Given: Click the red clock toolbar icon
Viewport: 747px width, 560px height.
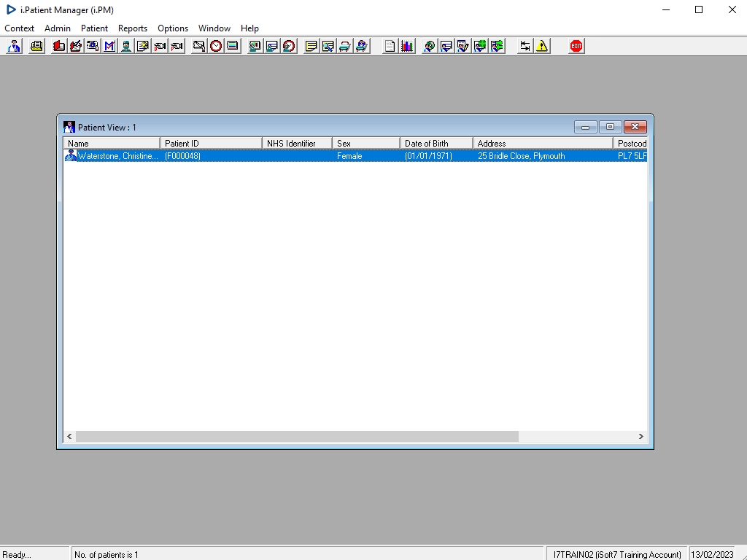Looking at the screenshot, I should [x=216, y=46].
